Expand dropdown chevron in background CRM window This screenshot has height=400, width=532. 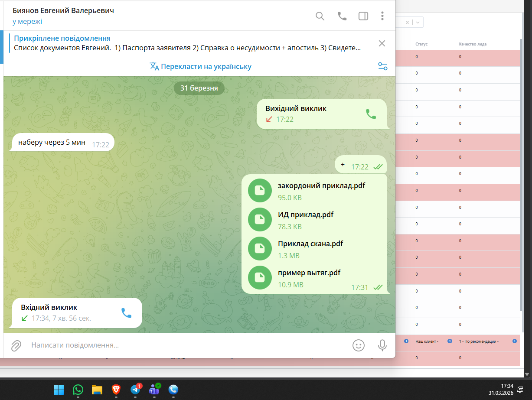pos(418,22)
